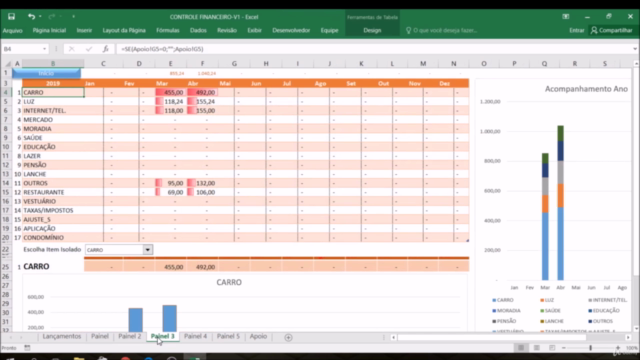Screen dimensions: 640x360
Task: Open the Equipe tab
Action: click(329, 30)
